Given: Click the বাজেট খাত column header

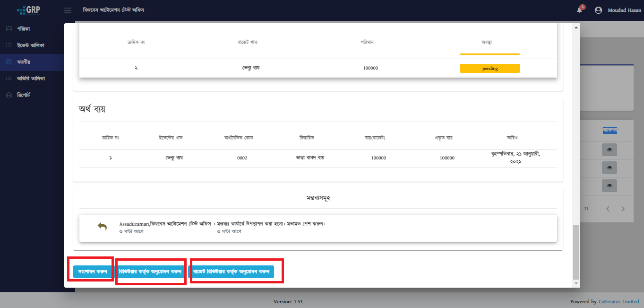Looking at the screenshot, I should [247, 42].
